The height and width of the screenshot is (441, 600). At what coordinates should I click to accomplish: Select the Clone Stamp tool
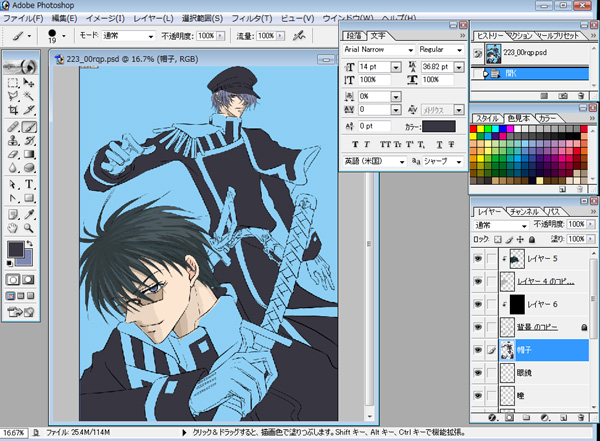[x=13, y=140]
